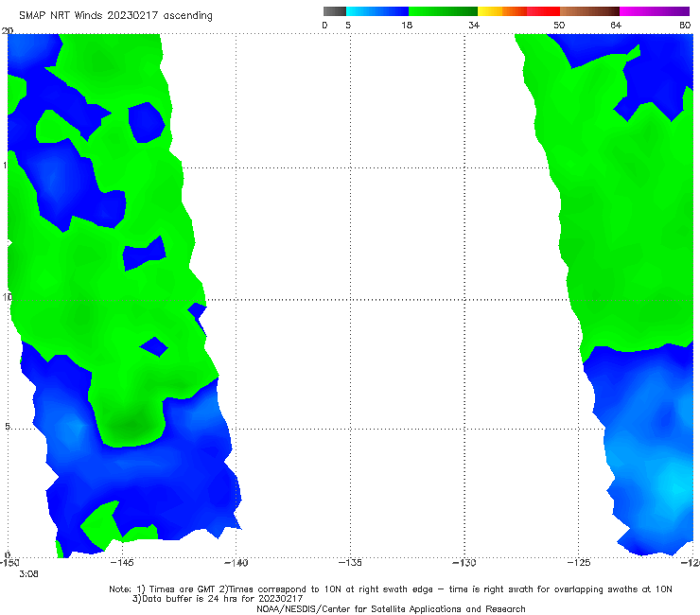Click the color bar label '64'
This screenshot has width=700, height=615.
pos(616,26)
